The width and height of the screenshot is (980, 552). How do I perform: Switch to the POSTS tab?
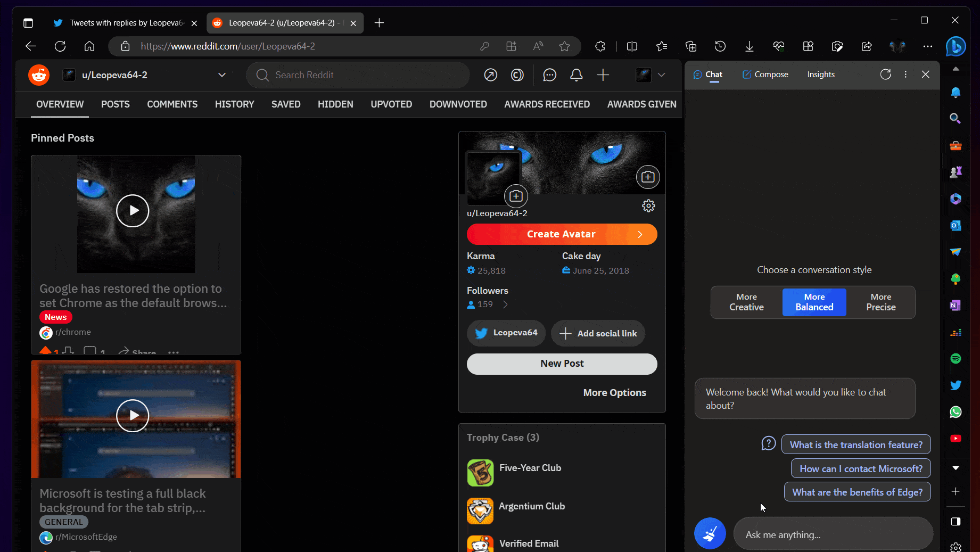click(116, 104)
